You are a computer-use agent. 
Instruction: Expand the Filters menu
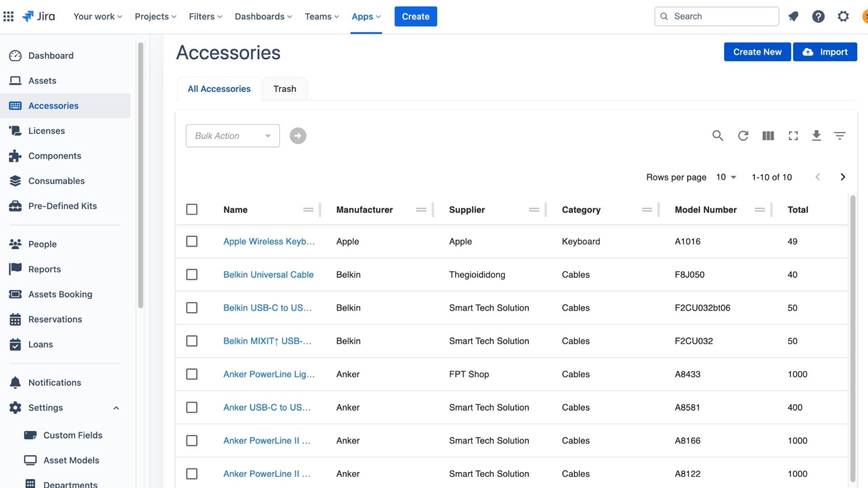pos(205,16)
